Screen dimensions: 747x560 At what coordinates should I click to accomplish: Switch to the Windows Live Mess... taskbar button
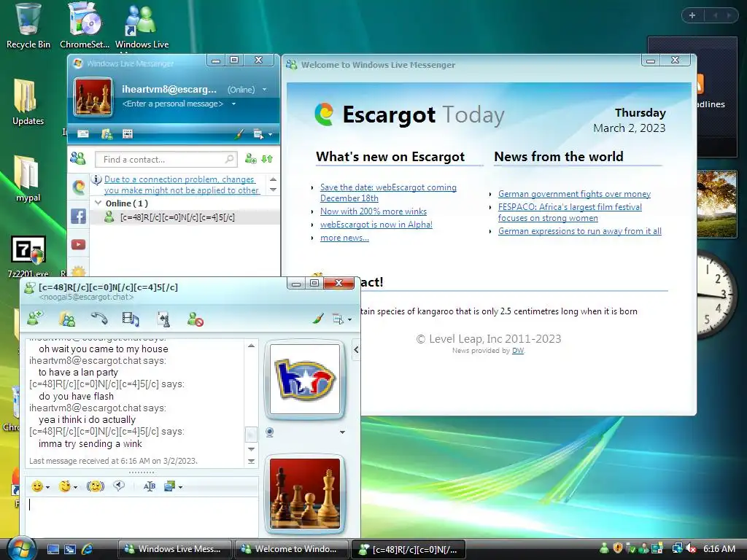pos(174,549)
